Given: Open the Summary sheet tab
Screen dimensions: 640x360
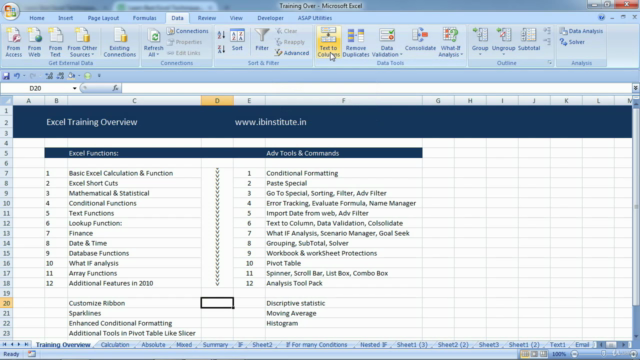Looking at the screenshot, I should (215, 345).
